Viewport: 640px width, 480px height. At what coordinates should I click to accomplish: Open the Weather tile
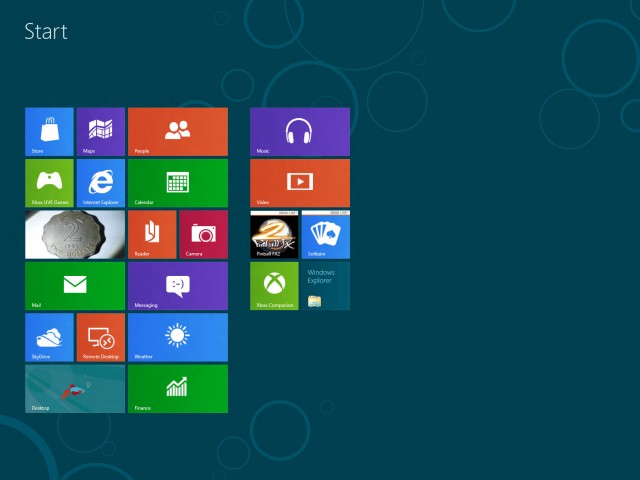[x=178, y=338]
